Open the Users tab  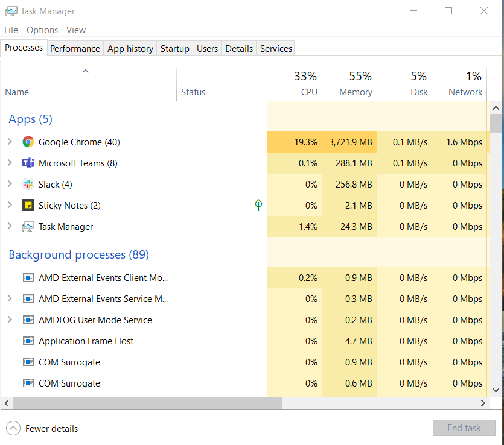point(207,48)
